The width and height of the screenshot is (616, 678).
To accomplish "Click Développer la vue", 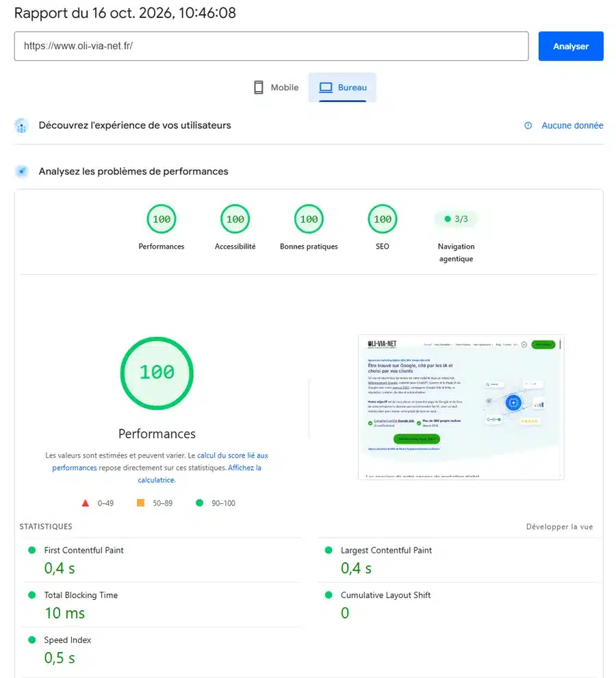I will pyautogui.click(x=559, y=527).
